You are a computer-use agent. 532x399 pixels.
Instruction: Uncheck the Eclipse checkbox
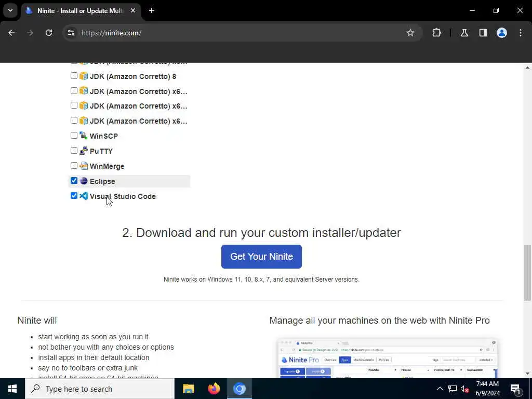pyautogui.click(x=74, y=180)
